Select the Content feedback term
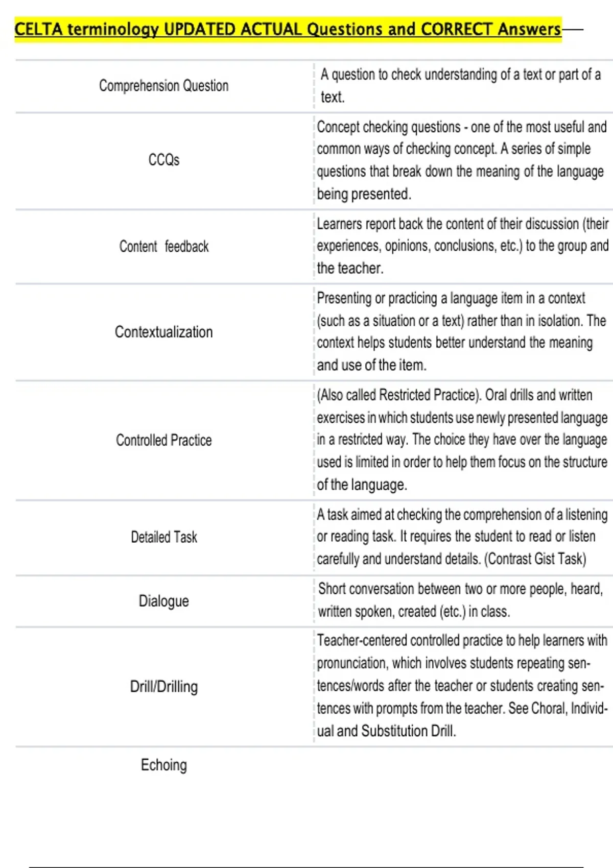 tap(163, 247)
